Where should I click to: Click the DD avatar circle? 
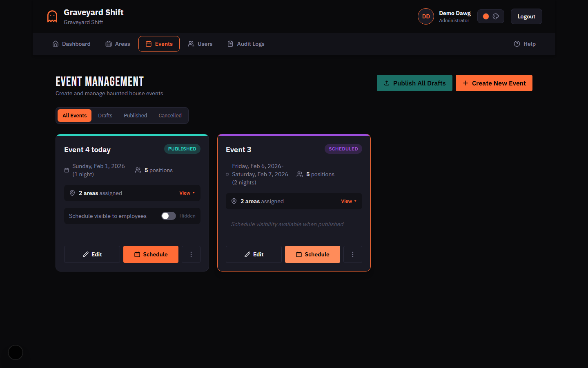pyautogui.click(x=426, y=16)
